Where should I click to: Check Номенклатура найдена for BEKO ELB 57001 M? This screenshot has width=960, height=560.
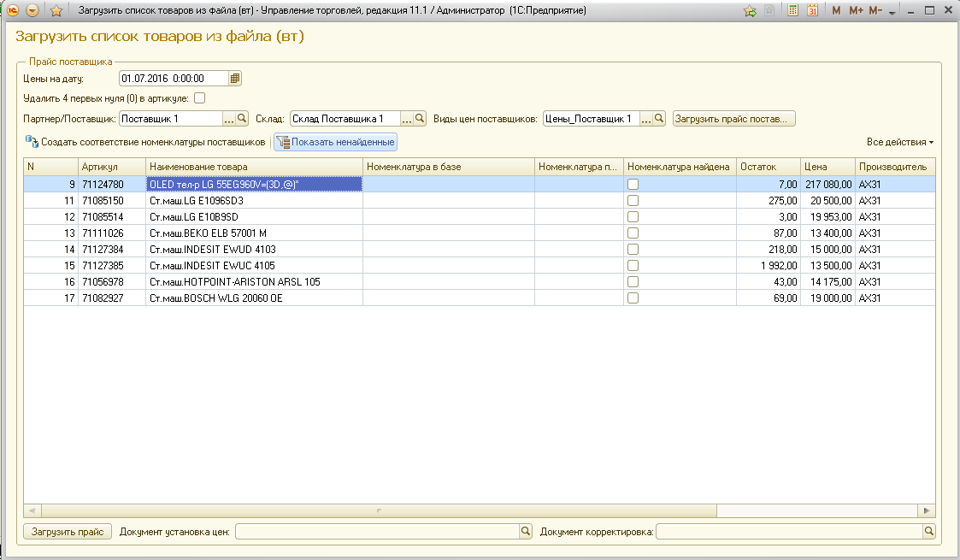tap(633, 233)
